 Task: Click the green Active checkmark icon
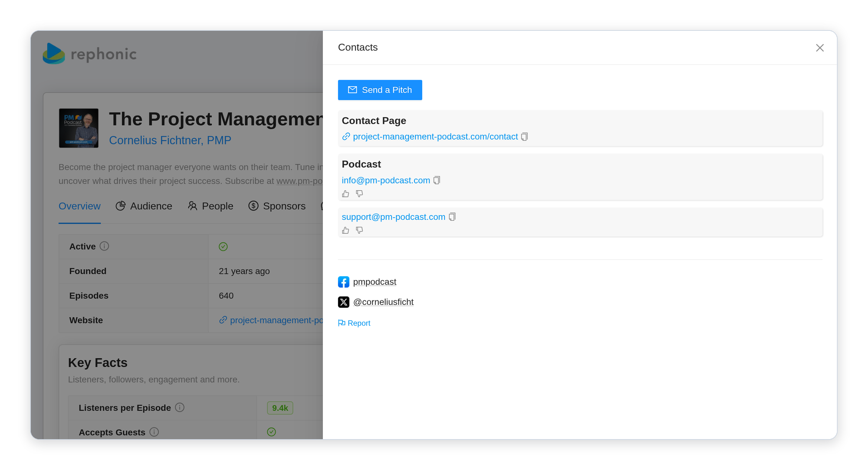(x=223, y=247)
